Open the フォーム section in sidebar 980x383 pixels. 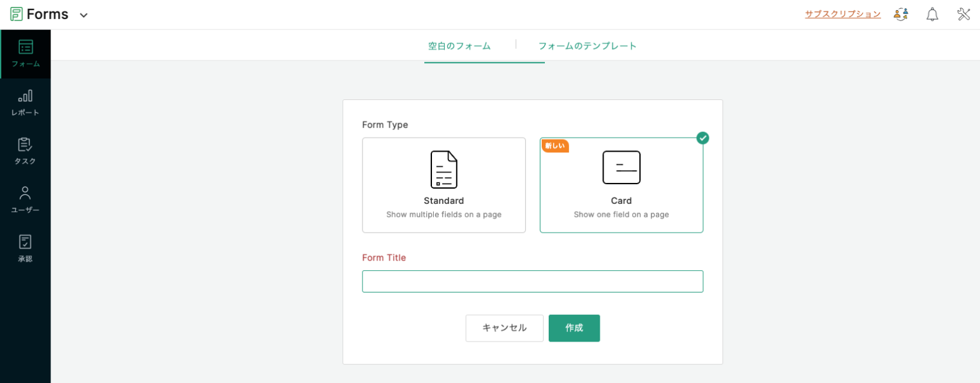(25, 54)
